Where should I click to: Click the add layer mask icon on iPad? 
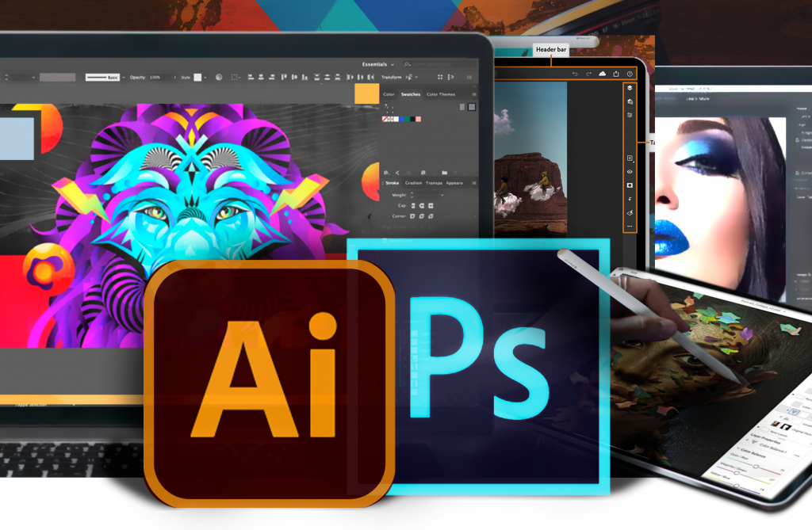(x=630, y=185)
